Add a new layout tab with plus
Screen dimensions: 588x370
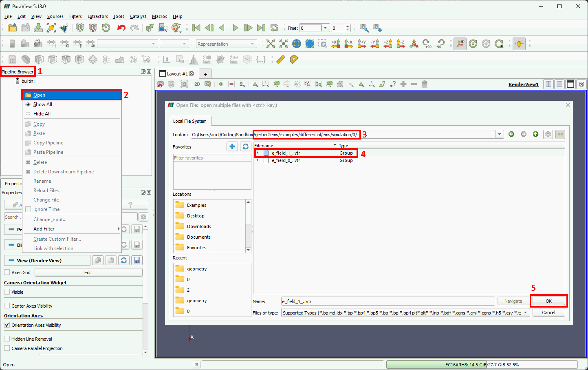pos(205,74)
